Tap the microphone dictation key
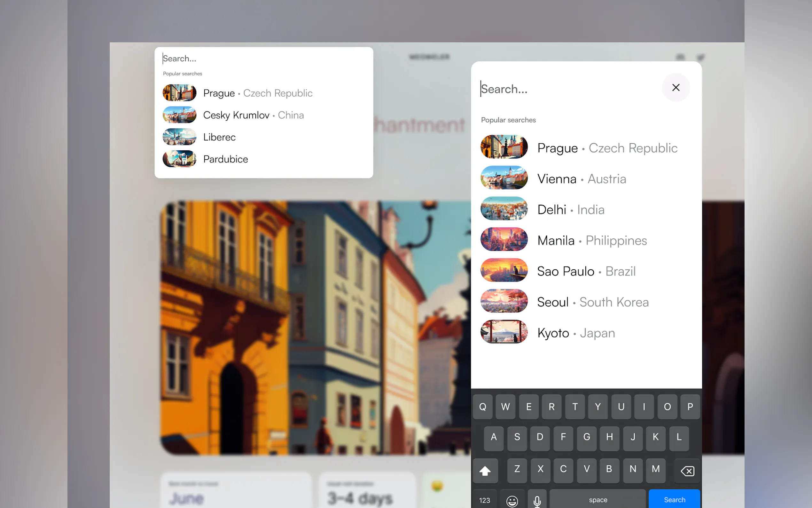Screen dimensions: 812x508 pos(537,500)
